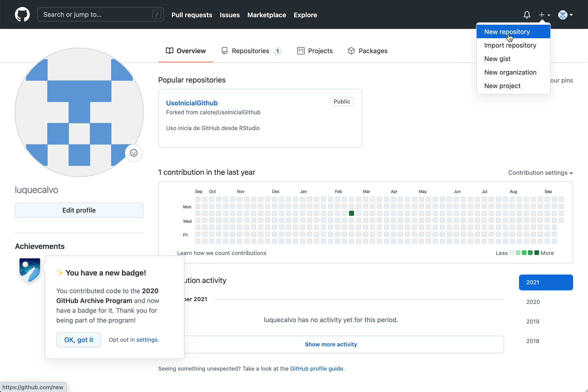Open the UsoInicialGithub repository link

tap(192, 103)
